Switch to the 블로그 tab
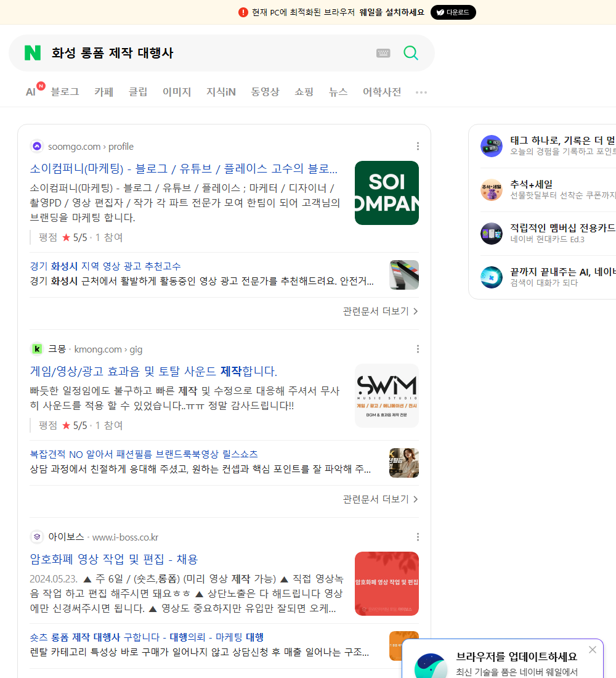This screenshot has width=616, height=678. tap(65, 92)
